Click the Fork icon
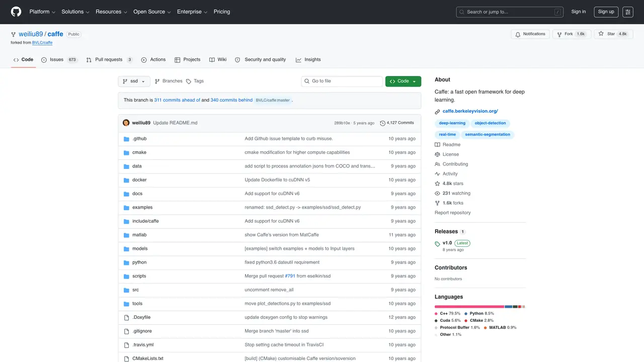 pos(559,34)
